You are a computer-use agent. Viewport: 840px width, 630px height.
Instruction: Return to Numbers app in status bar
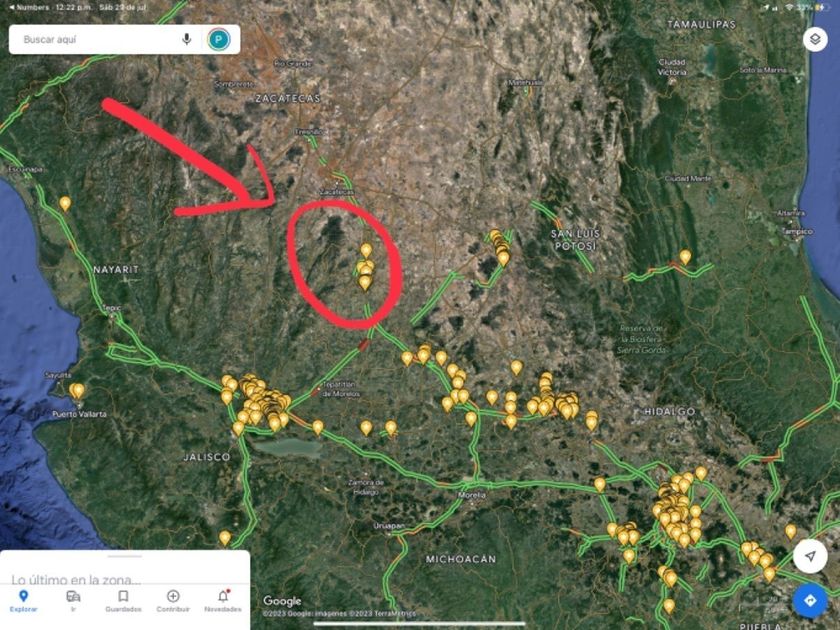click(29, 8)
